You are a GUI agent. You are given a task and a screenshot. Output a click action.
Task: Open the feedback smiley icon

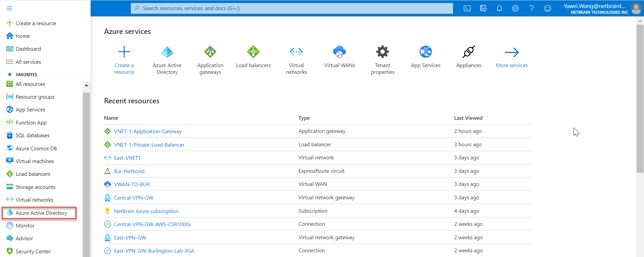point(548,8)
